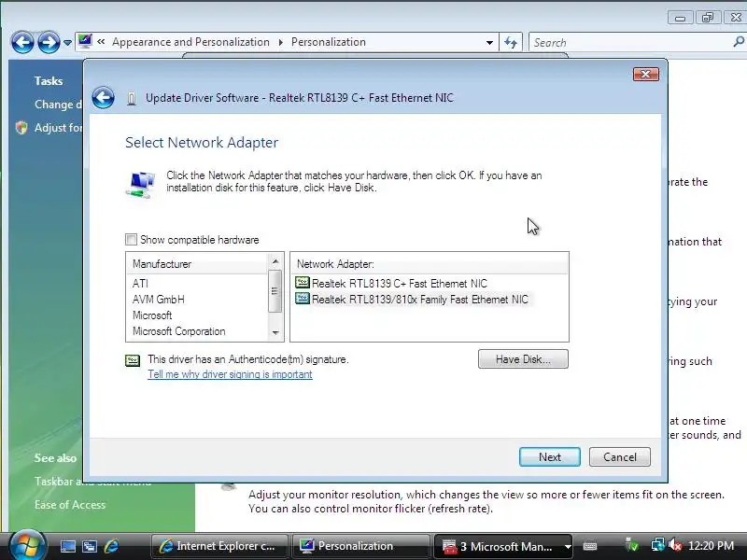
Task: Select Realtek RTL8139 C+ Fast Ethernet NIC
Action: [400, 284]
